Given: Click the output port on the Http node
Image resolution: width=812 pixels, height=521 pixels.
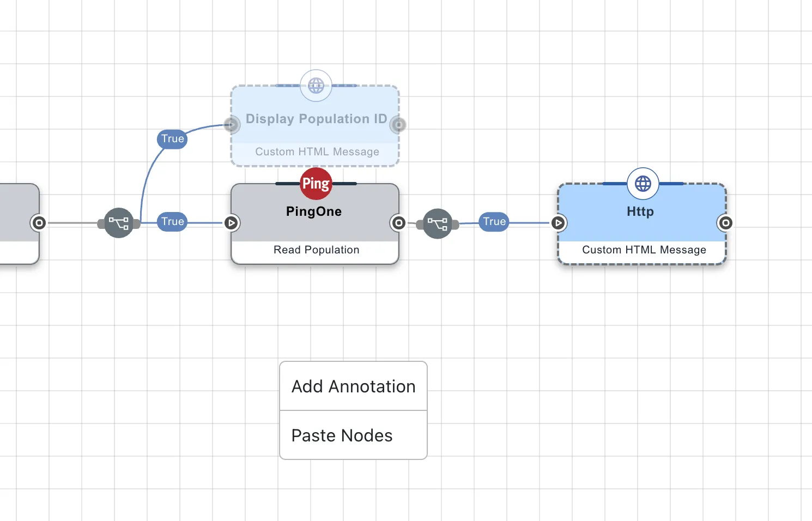Looking at the screenshot, I should [x=726, y=223].
